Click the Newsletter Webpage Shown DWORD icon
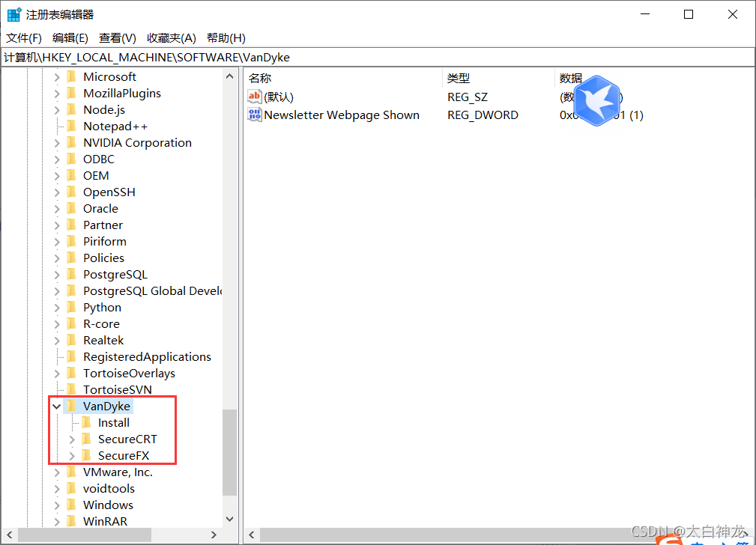 255,115
